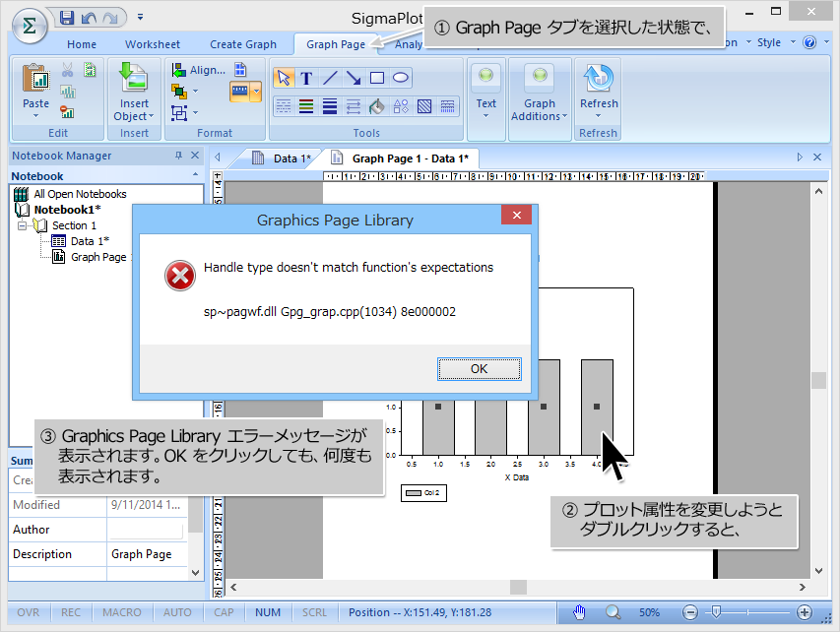The height and width of the screenshot is (632, 840).
Task: Click the zoom out minus button
Action: 690,612
